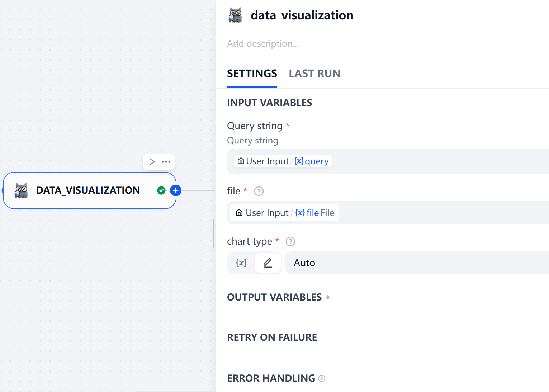The height and width of the screenshot is (392, 549).
Task: Select the DATA_VISUALIZATION node on canvas
Action: coord(88,190)
